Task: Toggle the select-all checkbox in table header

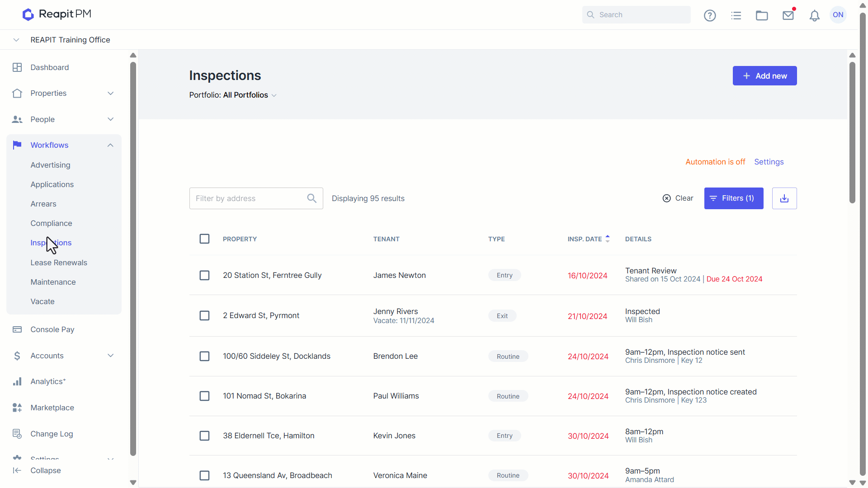Action: click(x=204, y=239)
